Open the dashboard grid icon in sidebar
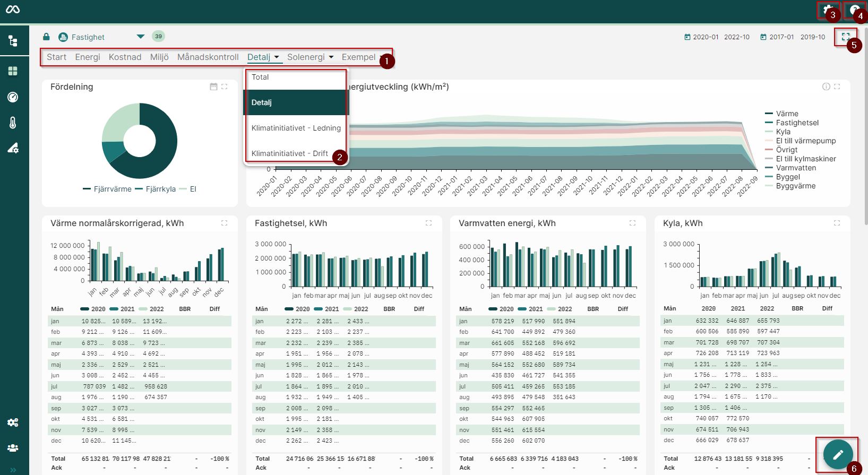 (x=13, y=71)
